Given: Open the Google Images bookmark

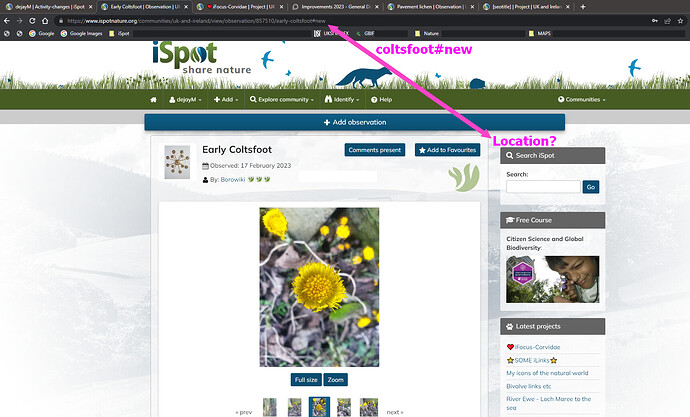Looking at the screenshot, I should click(81, 33).
